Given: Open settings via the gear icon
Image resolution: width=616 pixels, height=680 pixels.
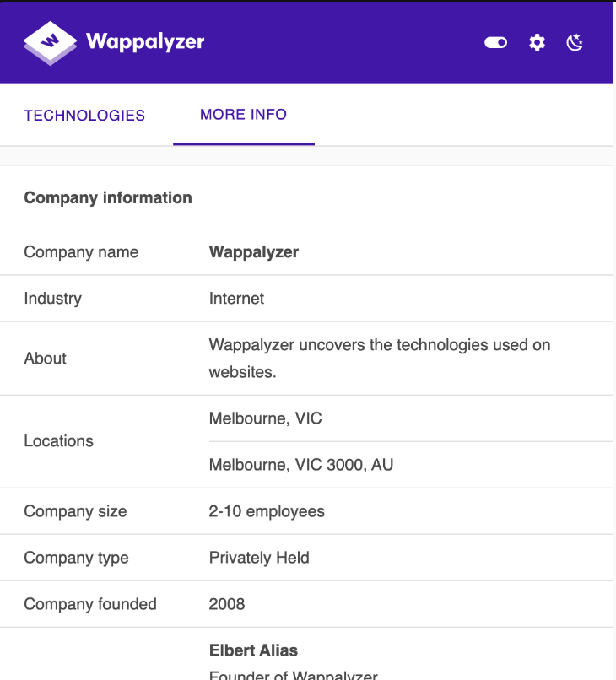Looking at the screenshot, I should point(537,42).
